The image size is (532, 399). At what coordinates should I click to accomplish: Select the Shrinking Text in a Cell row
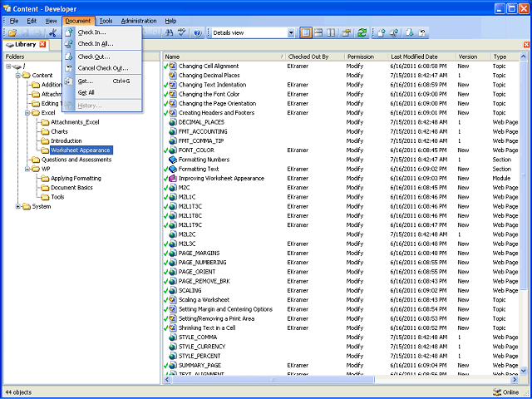click(x=341, y=328)
